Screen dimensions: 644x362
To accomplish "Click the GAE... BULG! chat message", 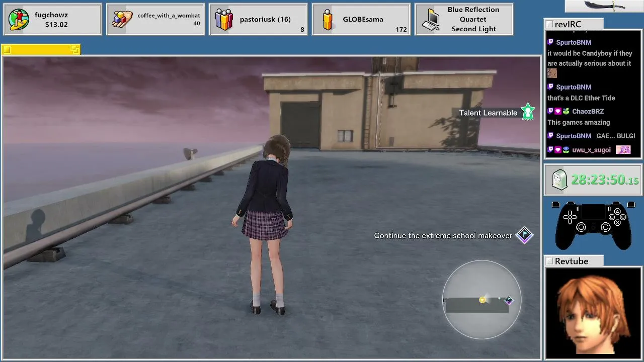I will [616, 136].
